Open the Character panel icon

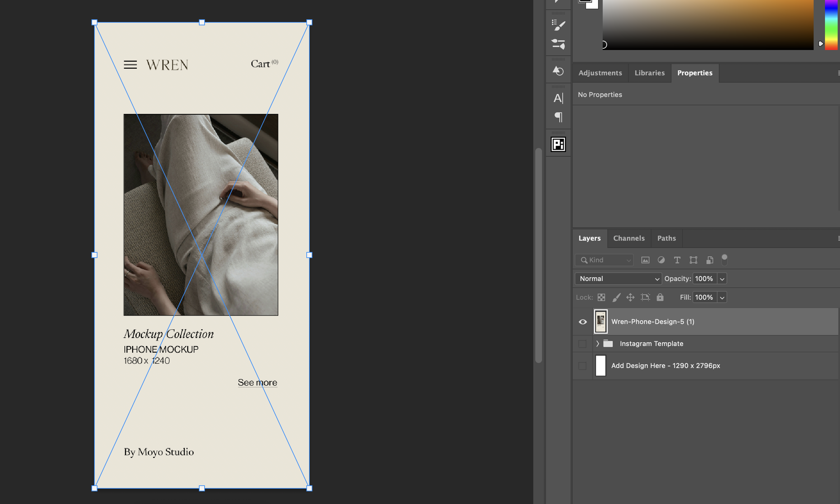coord(558,98)
